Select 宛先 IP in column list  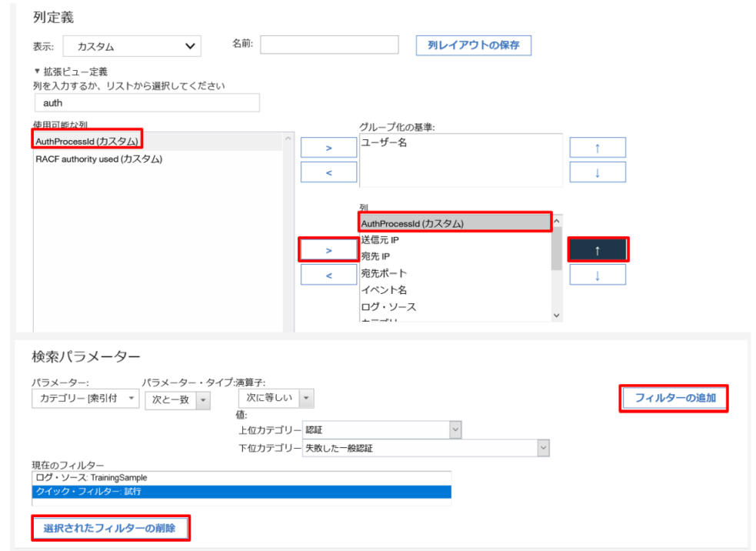[x=455, y=256]
